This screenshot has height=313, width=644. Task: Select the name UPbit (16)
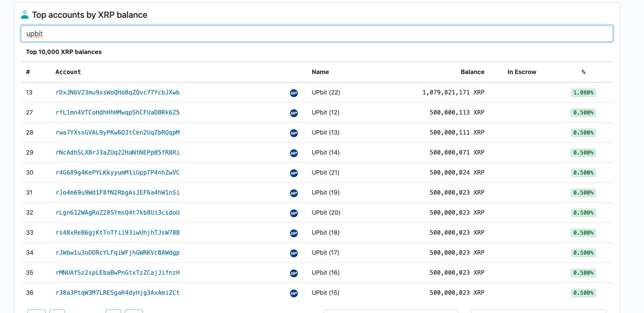point(326,273)
